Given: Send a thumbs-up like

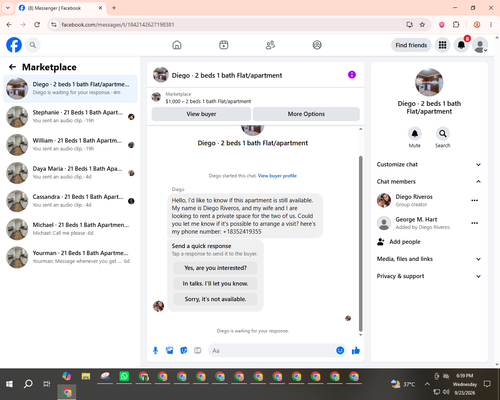Looking at the screenshot, I should (x=356, y=350).
